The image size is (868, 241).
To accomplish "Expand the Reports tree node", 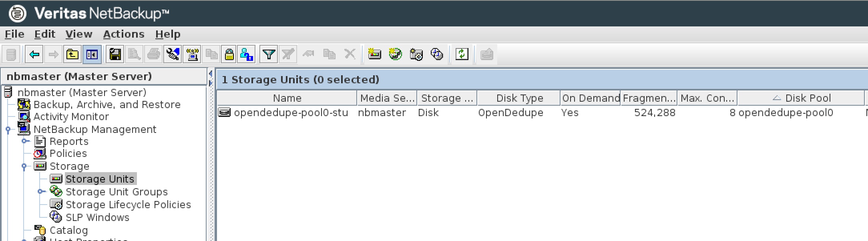I will (25, 141).
